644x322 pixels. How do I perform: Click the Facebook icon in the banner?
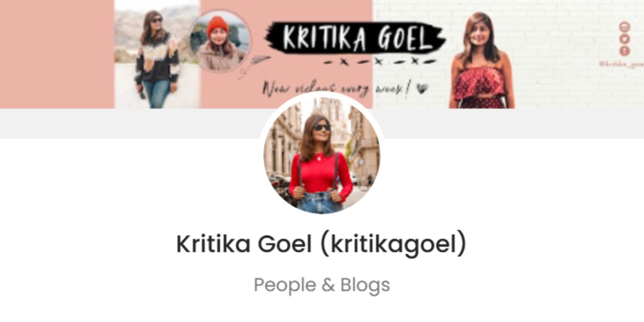(x=624, y=51)
